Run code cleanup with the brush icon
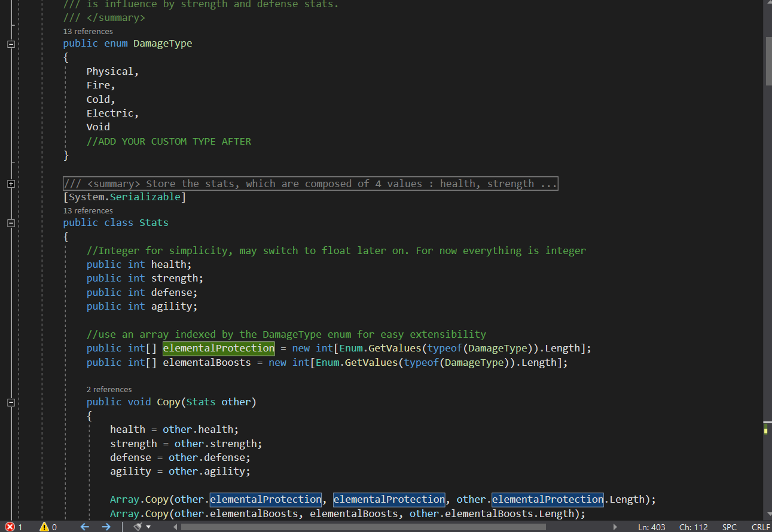This screenshot has width=772, height=532. click(x=138, y=527)
